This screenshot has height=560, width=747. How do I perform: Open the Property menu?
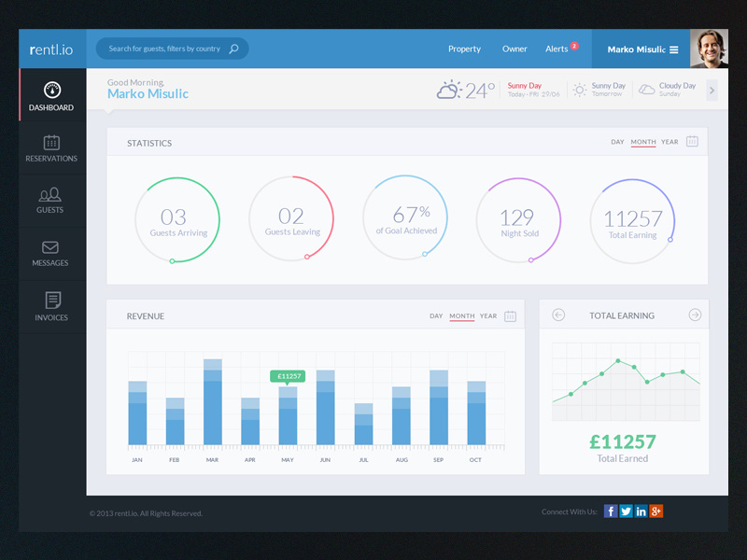pyautogui.click(x=464, y=49)
